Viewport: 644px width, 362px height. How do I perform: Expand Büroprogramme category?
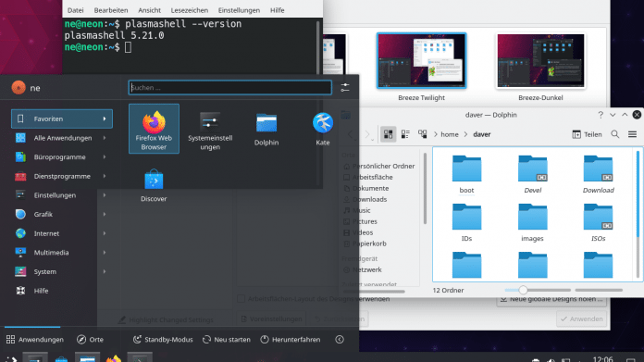point(62,157)
